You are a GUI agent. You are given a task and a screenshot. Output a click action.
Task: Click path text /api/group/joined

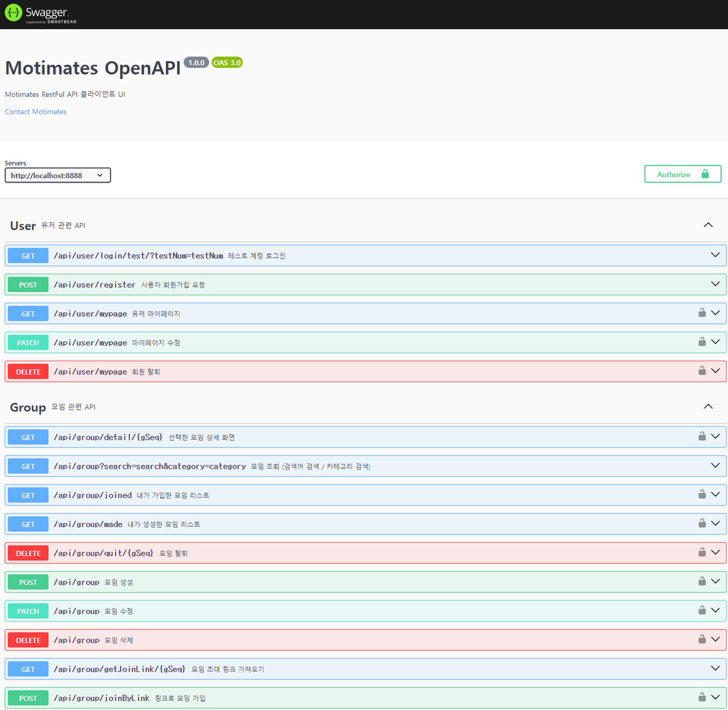coord(93,495)
